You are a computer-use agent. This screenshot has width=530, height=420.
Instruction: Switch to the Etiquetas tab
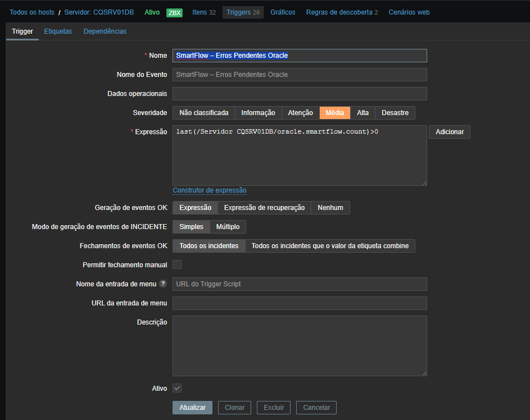58,31
